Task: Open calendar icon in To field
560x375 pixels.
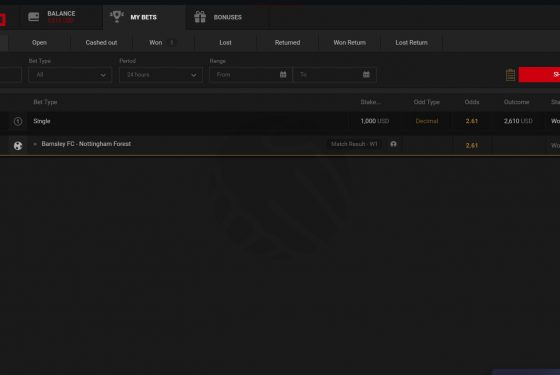Action: coord(366,74)
